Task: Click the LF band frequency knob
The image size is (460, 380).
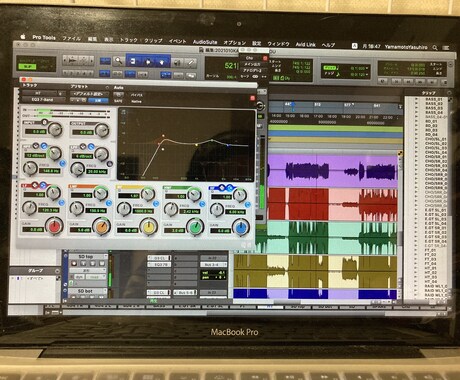Action: tap(29, 208)
